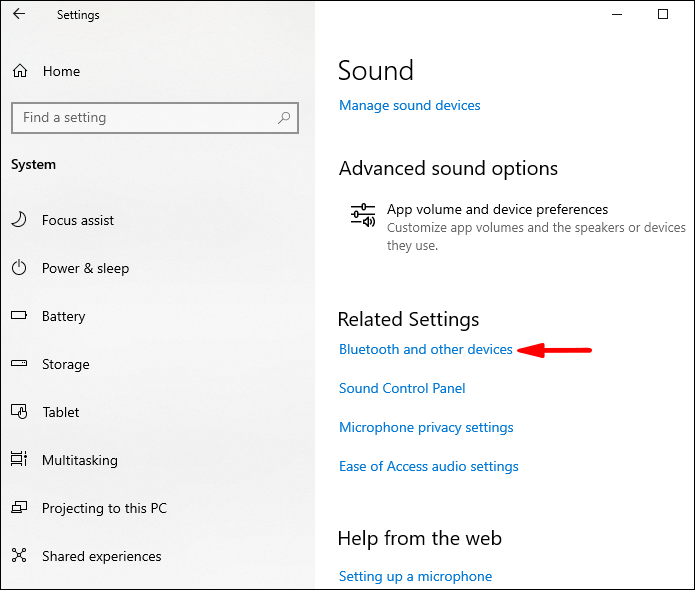
Task: Open Focus assist via moon icon
Action: 19,220
